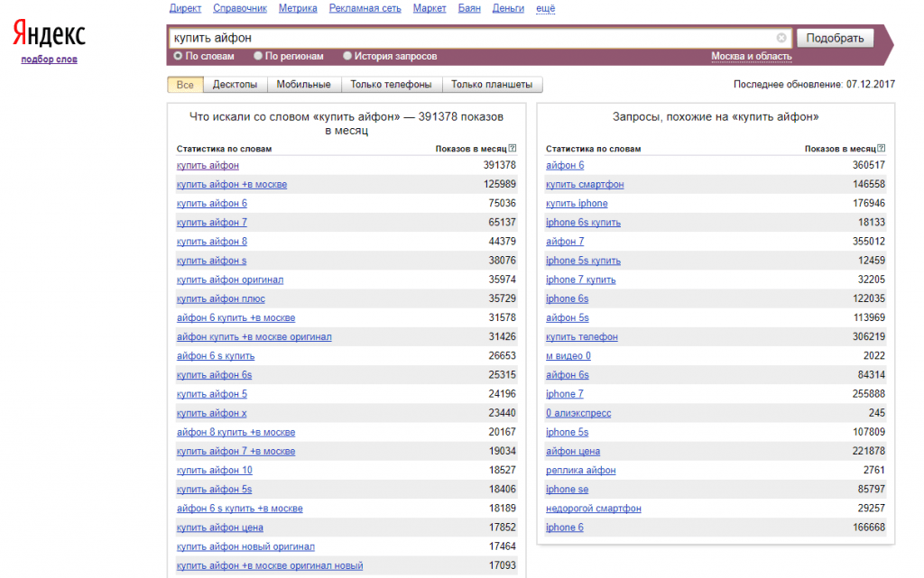Switch to the 'Десктопы' tab
Viewport: 924px width, 578px height.
coord(236,85)
